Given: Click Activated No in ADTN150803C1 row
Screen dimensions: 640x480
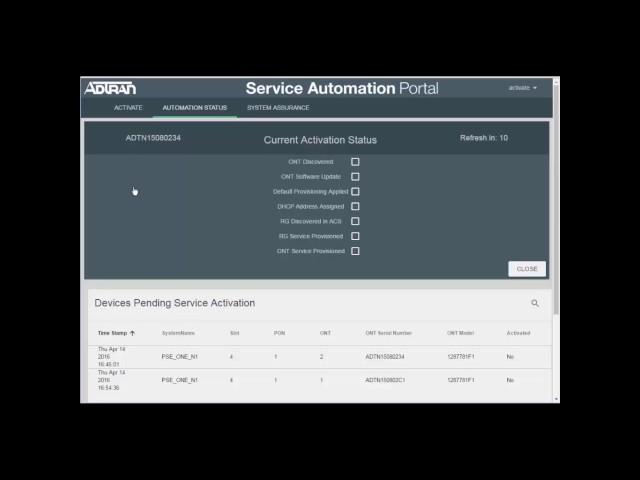Looking at the screenshot, I should pyautogui.click(x=510, y=380).
